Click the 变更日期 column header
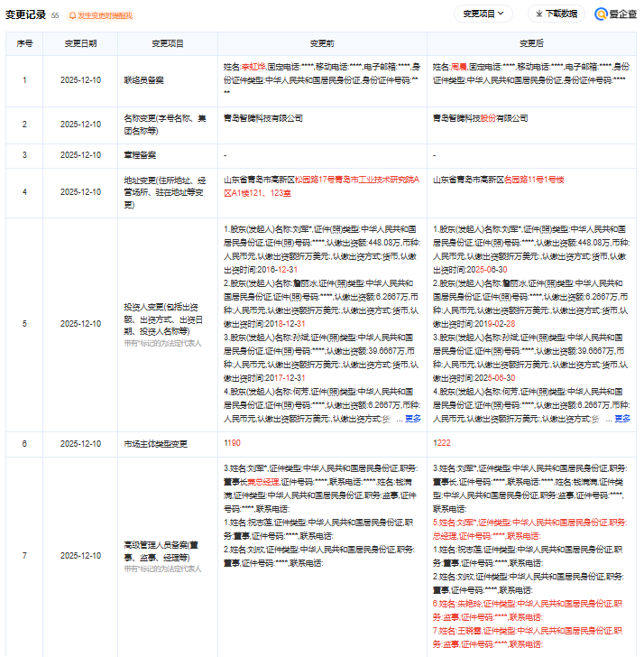The height and width of the screenshot is (657, 644). point(80,43)
